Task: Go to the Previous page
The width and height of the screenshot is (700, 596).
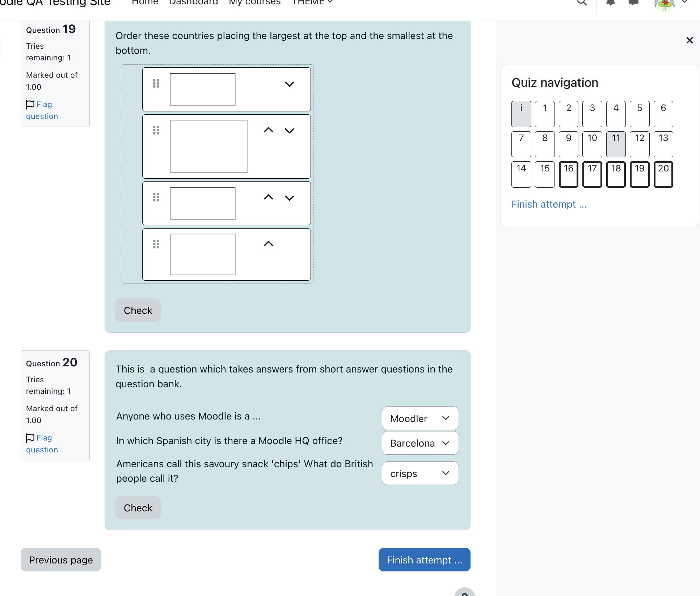Action: [x=61, y=560]
